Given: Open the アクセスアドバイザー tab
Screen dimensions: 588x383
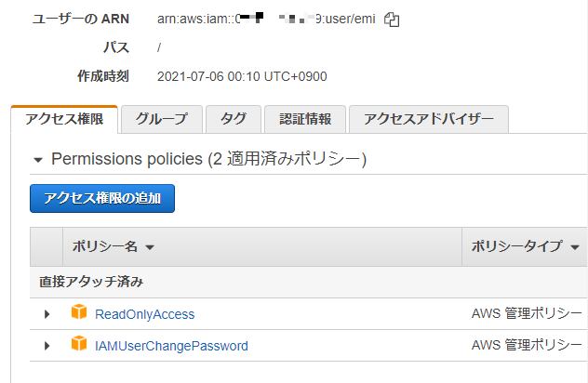Looking at the screenshot, I should [429, 119].
